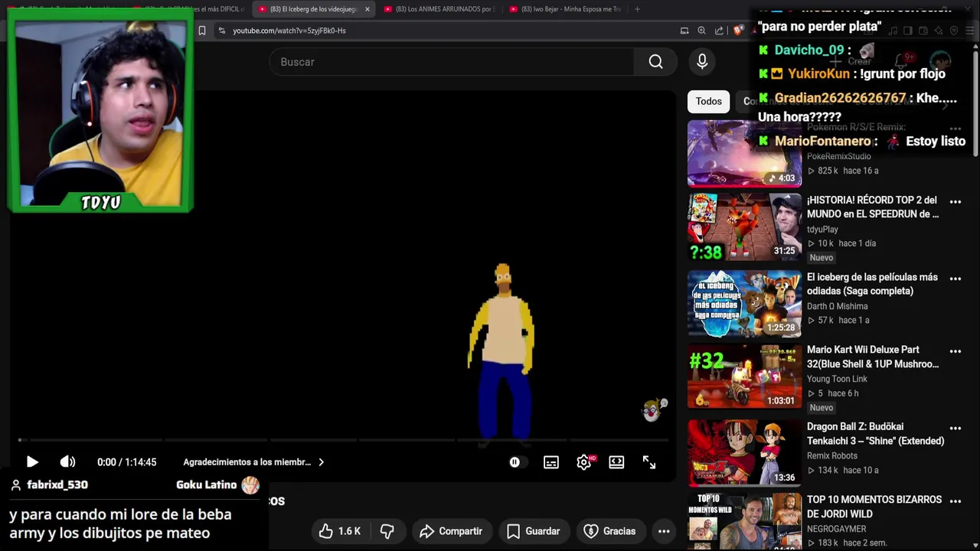Open 'TOP 10 MOMENTOS BIZARROS DE JORDI WILD' title
Screen dimensions: 980x551
874,507
